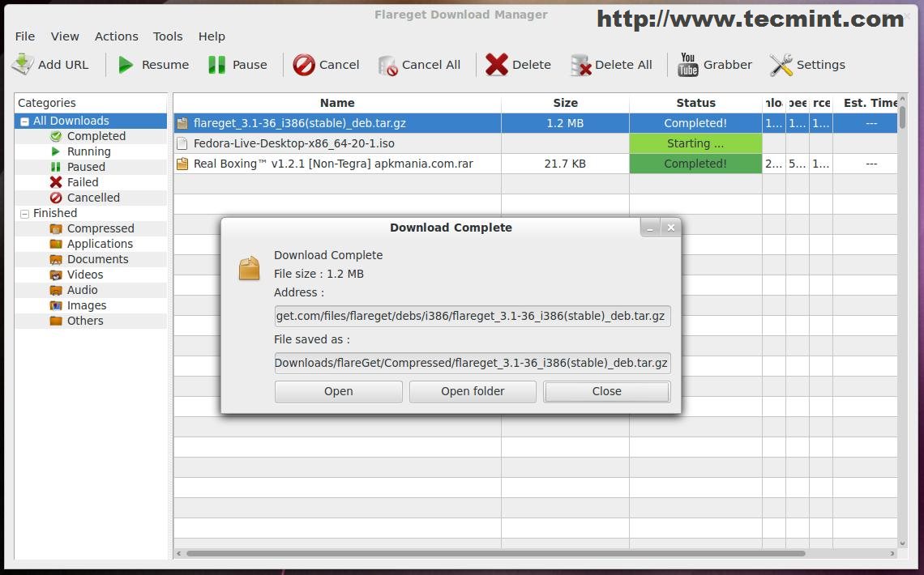This screenshot has height=575, width=924.
Task: Select 'Finished' category label
Action: click(55, 213)
